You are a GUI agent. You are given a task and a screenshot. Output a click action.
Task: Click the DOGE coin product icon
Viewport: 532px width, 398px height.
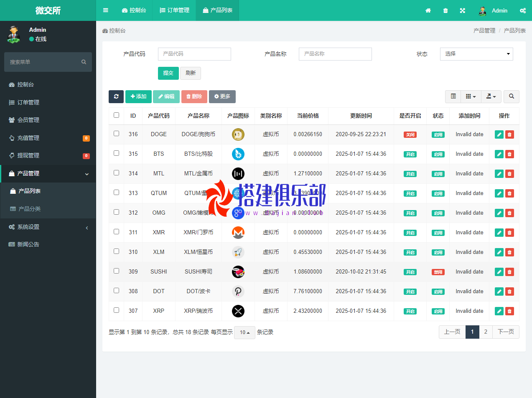click(238, 134)
